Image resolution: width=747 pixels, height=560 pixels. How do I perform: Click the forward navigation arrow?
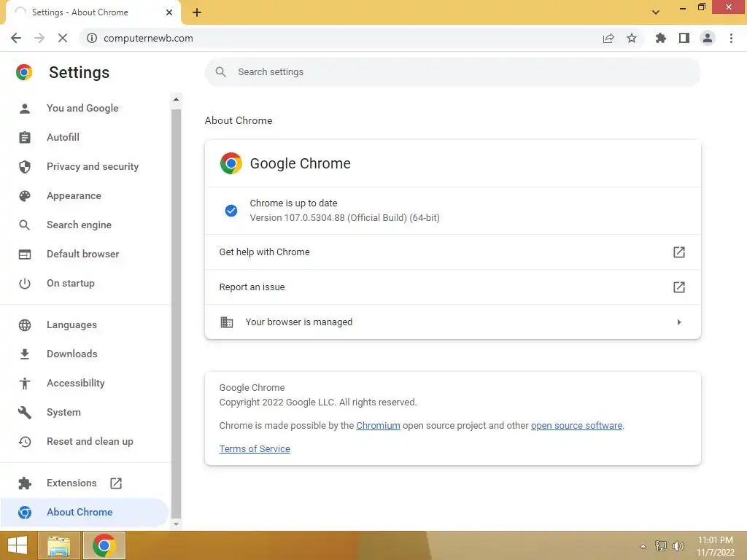pyautogui.click(x=39, y=38)
